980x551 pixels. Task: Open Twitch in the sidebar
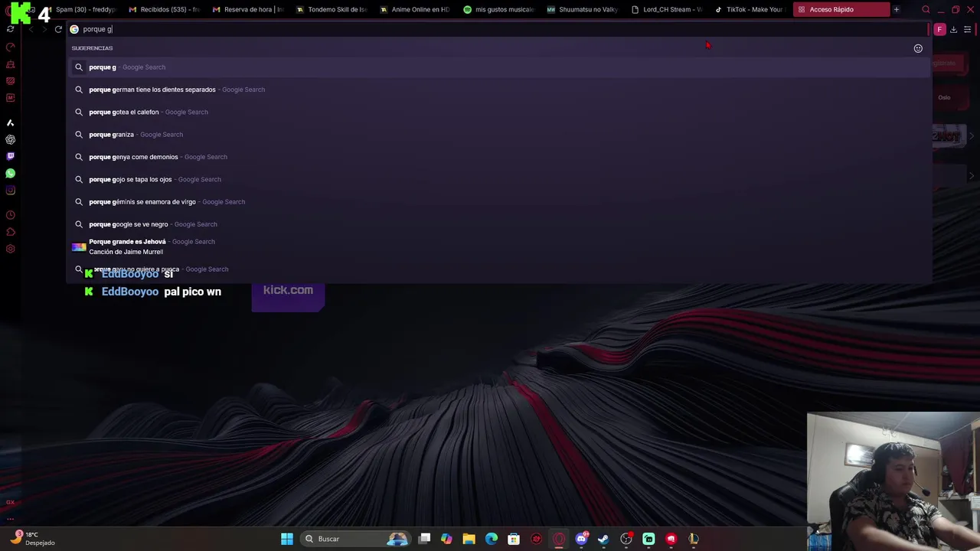coord(10,156)
